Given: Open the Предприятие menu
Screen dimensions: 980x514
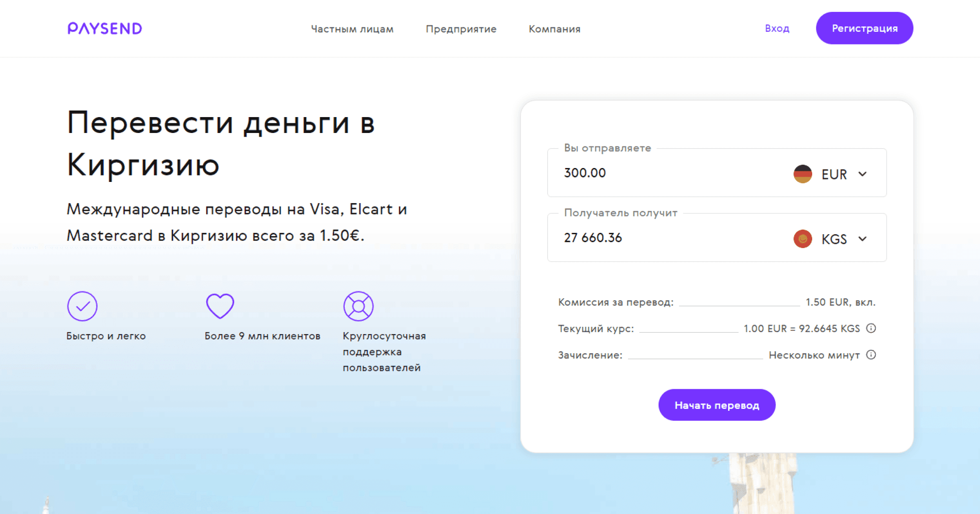Looking at the screenshot, I should pos(461,29).
